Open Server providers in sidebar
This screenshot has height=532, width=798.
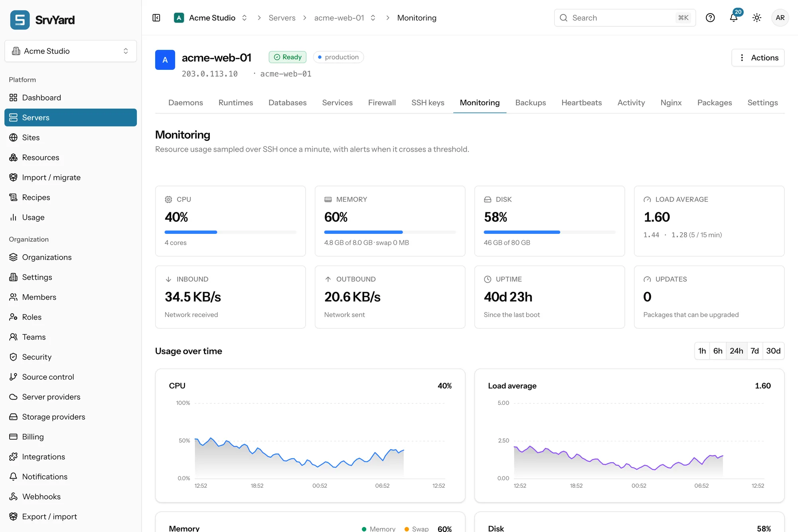pyautogui.click(x=71, y=397)
